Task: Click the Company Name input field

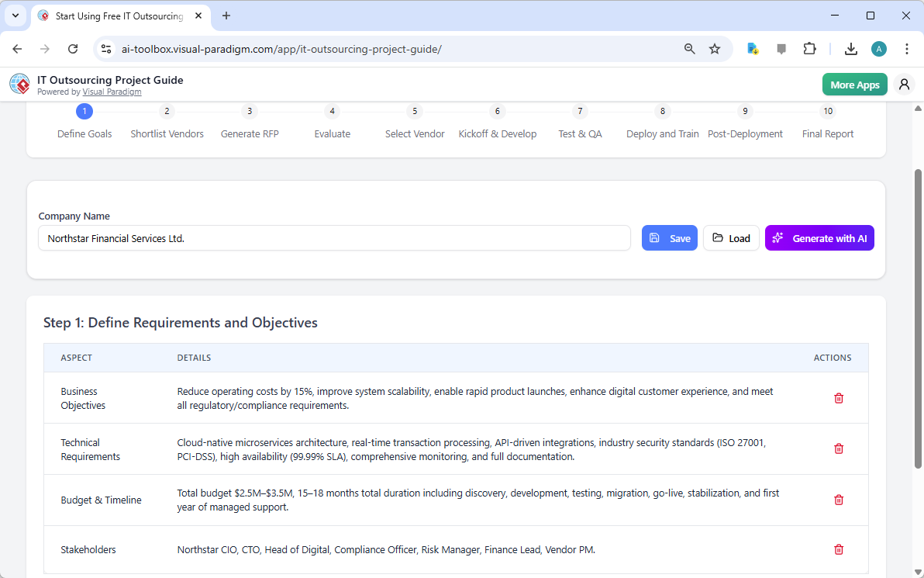Action: tap(335, 237)
